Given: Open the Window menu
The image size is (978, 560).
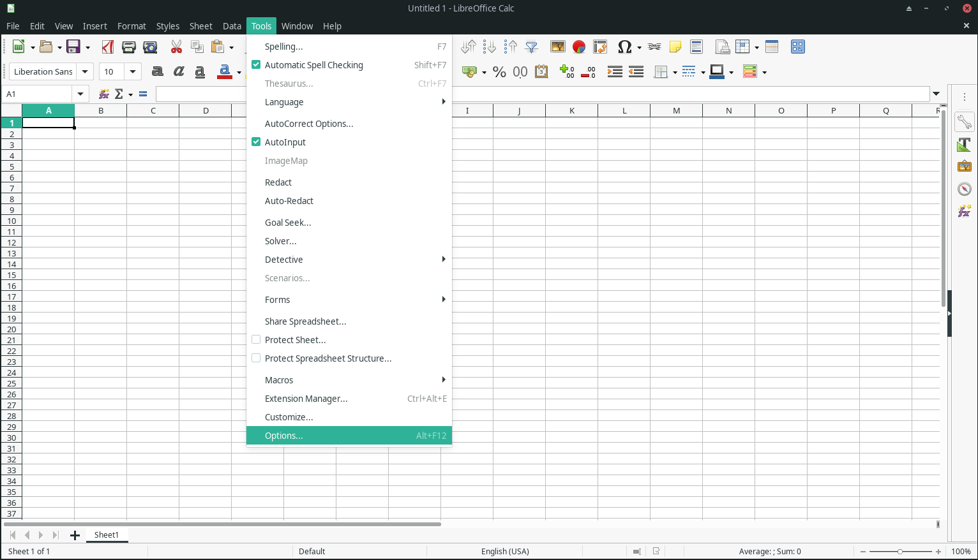Looking at the screenshot, I should (x=297, y=26).
